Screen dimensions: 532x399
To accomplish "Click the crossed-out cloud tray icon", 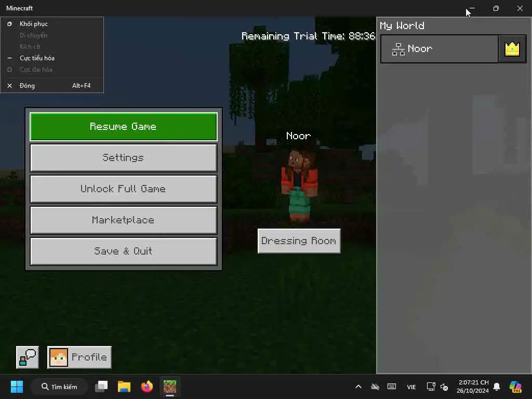I will click(x=375, y=387).
